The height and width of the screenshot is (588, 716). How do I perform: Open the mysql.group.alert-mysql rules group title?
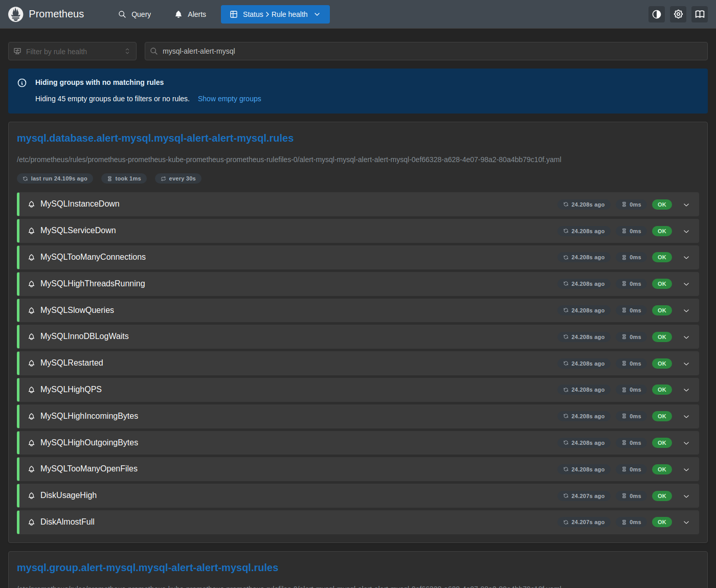pyautogui.click(x=147, y=568)
